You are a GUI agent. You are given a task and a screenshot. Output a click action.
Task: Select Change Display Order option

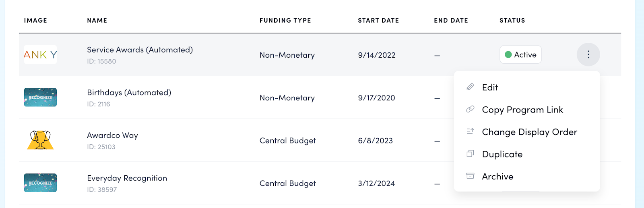(529, 132)
